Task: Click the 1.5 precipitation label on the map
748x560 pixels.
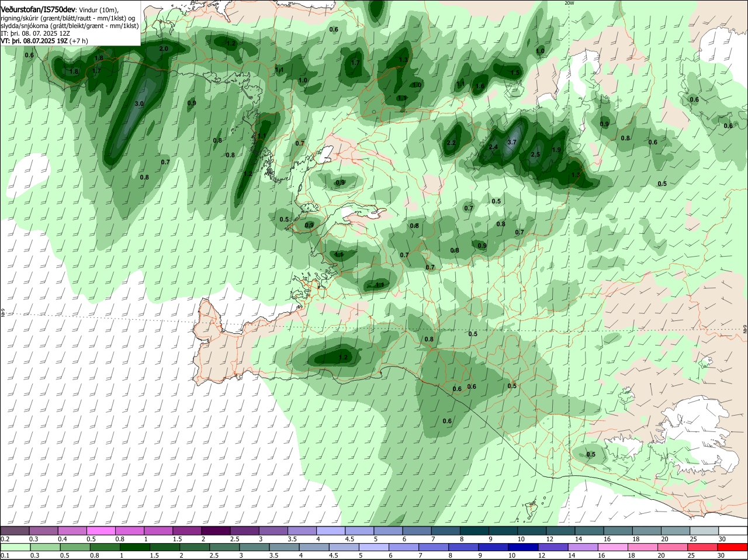Action: (515, 73)
